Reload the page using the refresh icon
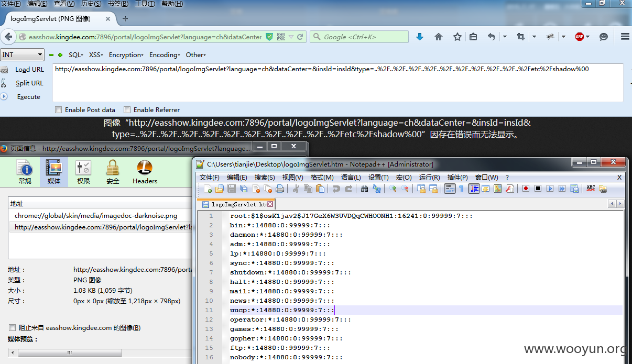 point(300,37)
